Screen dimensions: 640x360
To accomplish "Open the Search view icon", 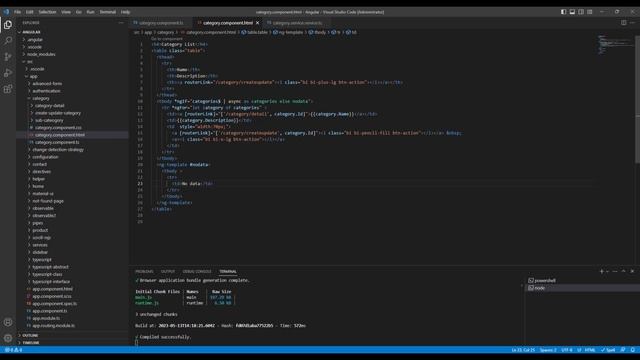I will pyautogui.click(x=8, y=40).
